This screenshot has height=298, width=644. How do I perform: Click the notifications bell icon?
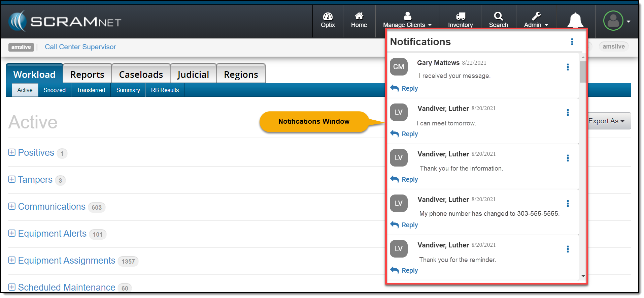[575, 20]
